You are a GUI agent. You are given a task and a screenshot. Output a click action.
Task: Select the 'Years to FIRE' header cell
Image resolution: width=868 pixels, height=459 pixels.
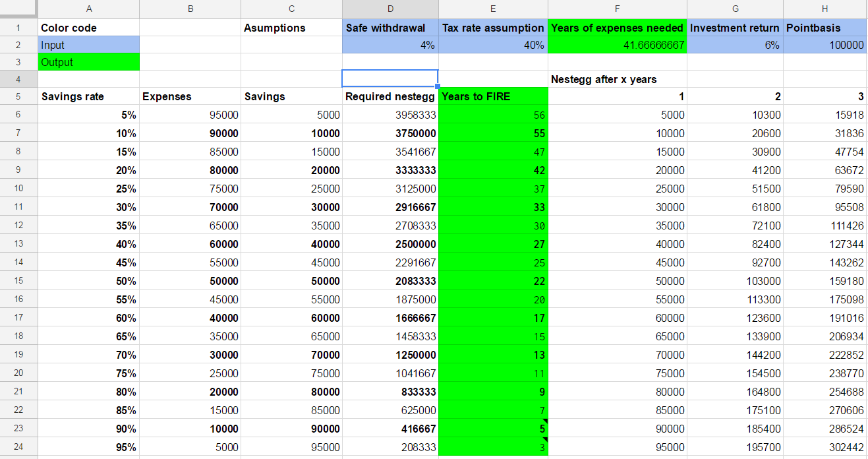click(x=493, y=96)
